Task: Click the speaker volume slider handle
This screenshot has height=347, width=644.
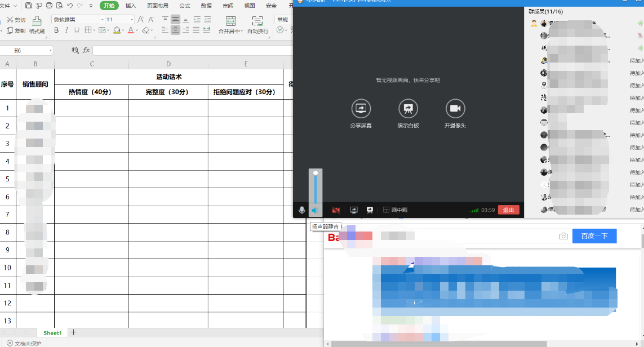Action: point(316,173)
